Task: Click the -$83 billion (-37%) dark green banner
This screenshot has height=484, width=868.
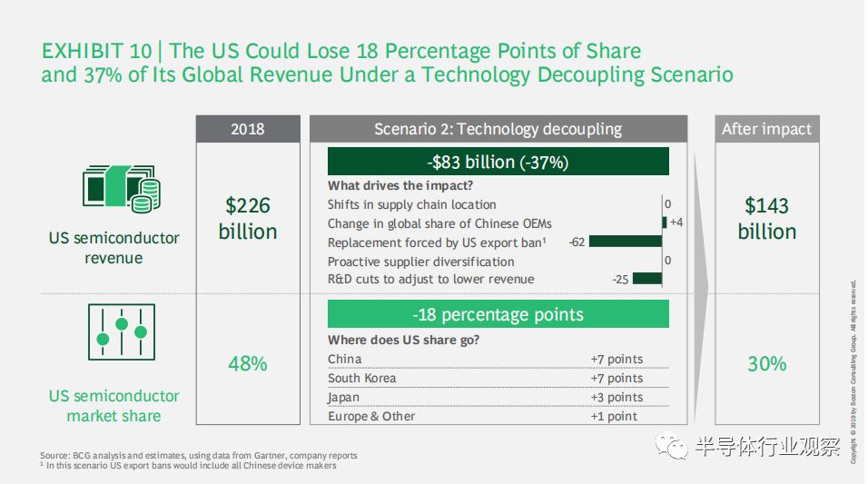Action: 498,162
